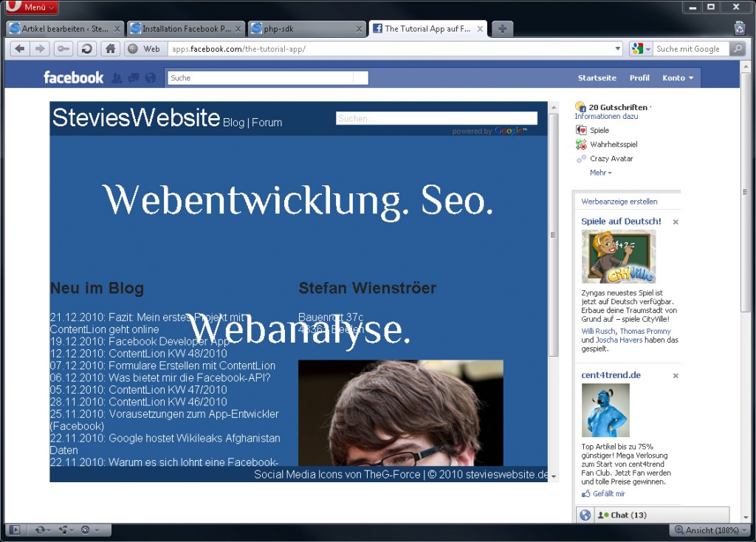
Task: Click the globe icon beside Chat
Action: [x=585, y=515]
